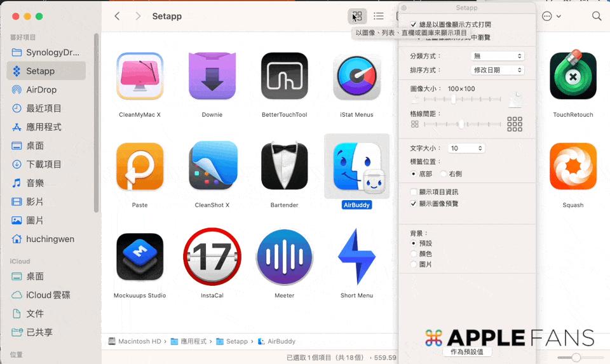Select the iStat Menus app icon
This screenshot has height=364, width=610.
(356, 76)
